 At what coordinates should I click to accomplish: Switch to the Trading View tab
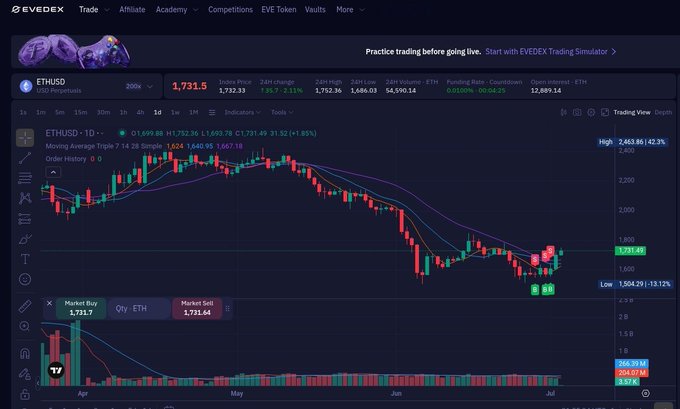pos(632,112)
